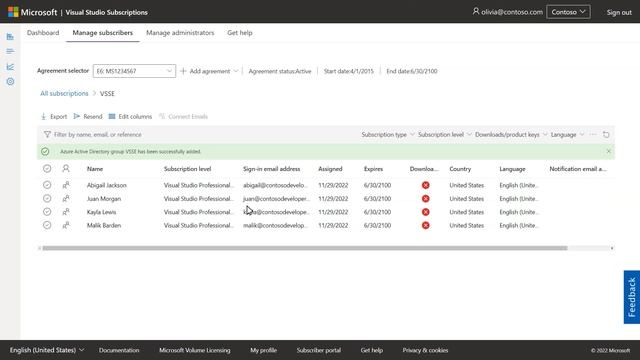
Task: Click the red downloads-disabled icon for Kayla Lewis
Action: coord(426,212)
